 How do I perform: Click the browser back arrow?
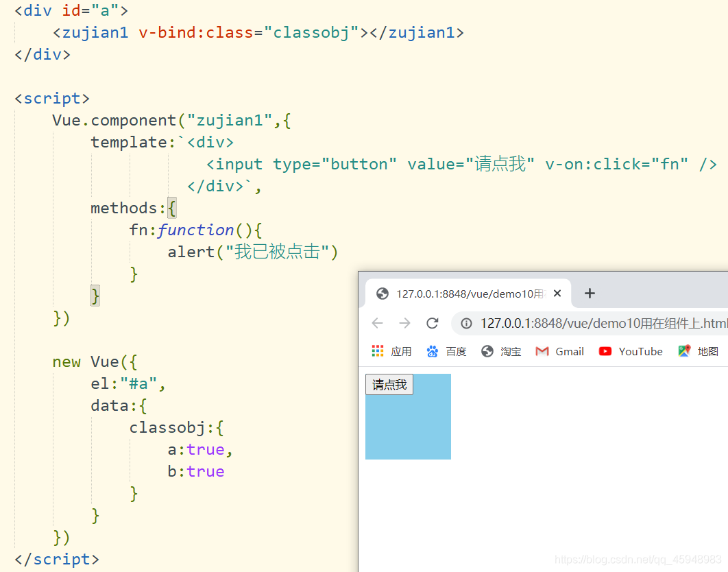[378, 323]
